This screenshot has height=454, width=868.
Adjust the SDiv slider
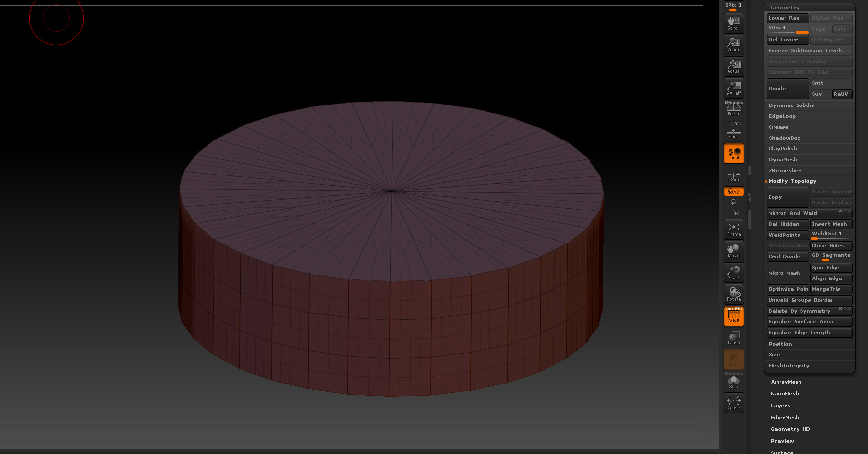[x=788, y=29]
